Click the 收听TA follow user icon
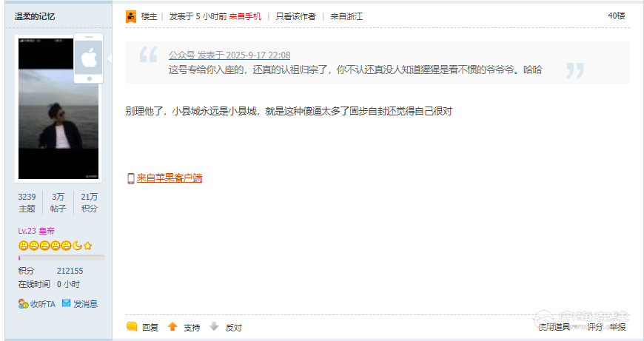 tap(23, 304)
